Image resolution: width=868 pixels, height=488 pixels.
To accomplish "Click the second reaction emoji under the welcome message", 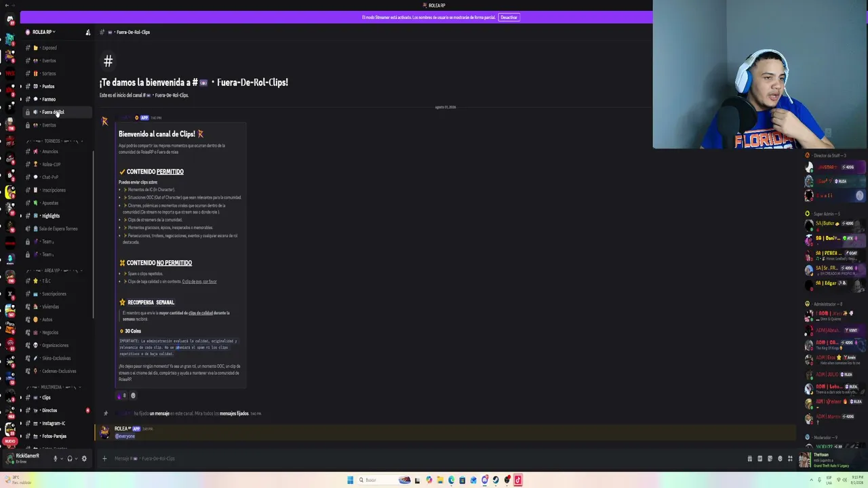I will pyautogui.click(x=133, y=396).
